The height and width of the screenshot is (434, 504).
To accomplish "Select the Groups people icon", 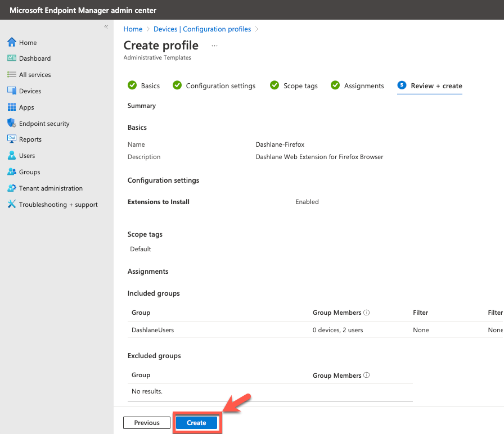I will click(x=12, y=172).
